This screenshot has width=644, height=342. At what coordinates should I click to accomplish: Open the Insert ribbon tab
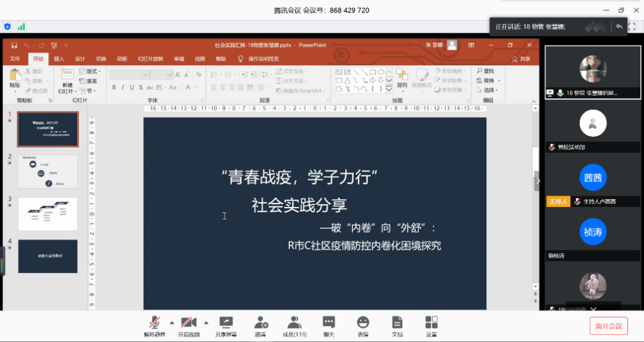coord(59,59)
